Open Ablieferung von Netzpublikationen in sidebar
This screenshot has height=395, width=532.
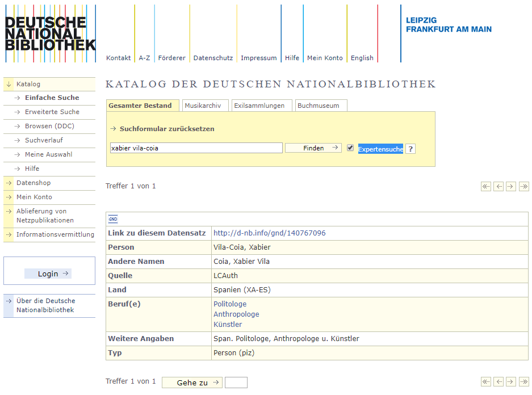(45, 216)
